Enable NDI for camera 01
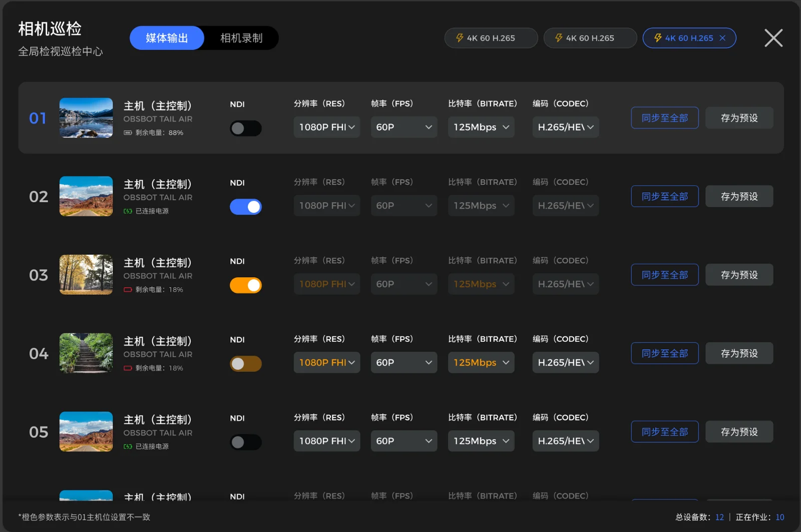 click(245, 128)
